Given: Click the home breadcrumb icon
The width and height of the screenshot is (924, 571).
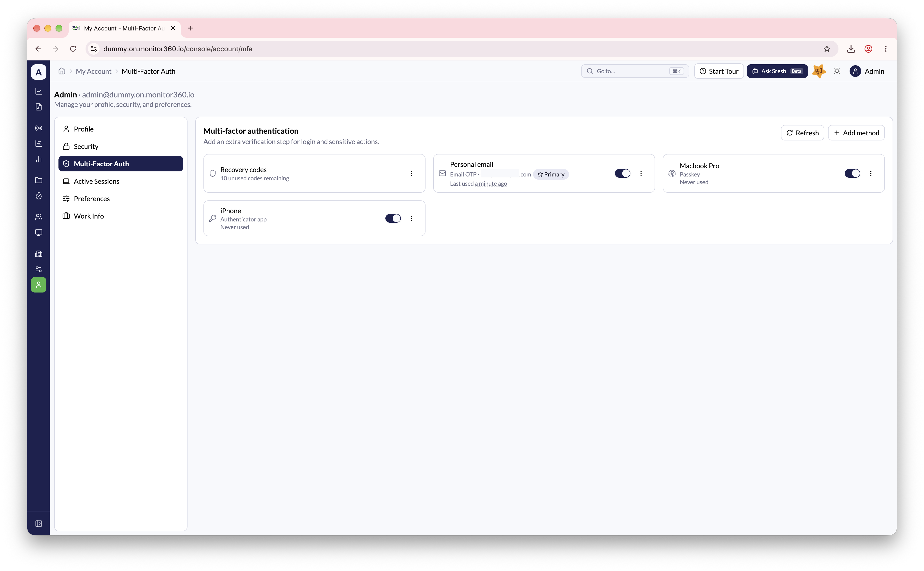Looking at the screenshot, I should pyautogui.click(x=62, y=71).
